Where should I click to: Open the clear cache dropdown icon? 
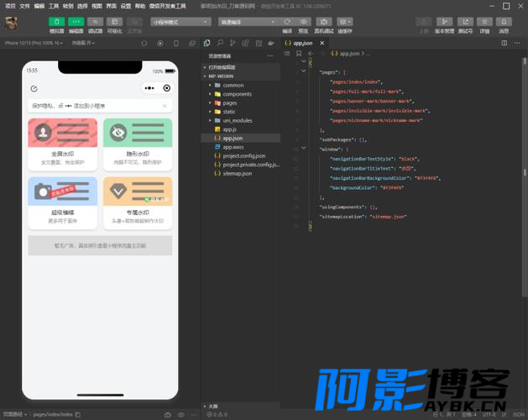[x=345, y=22]
